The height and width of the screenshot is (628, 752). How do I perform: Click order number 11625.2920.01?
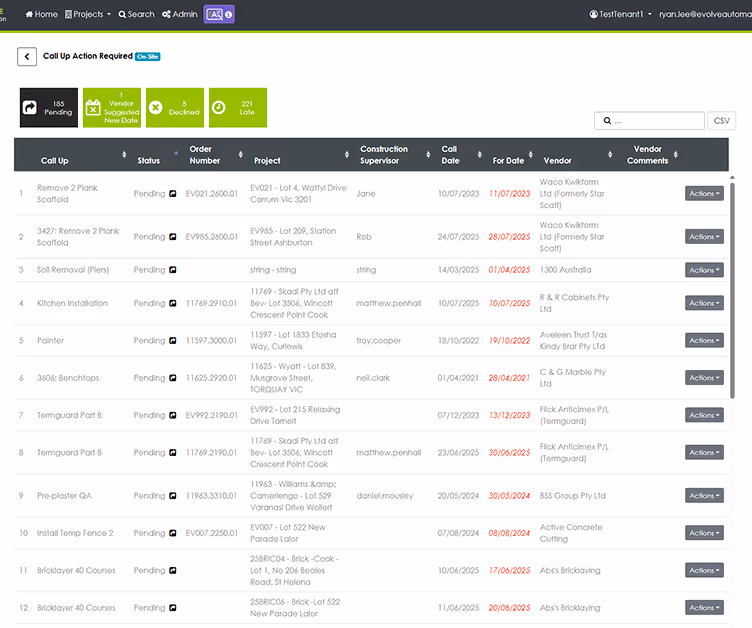coord(212,378)
